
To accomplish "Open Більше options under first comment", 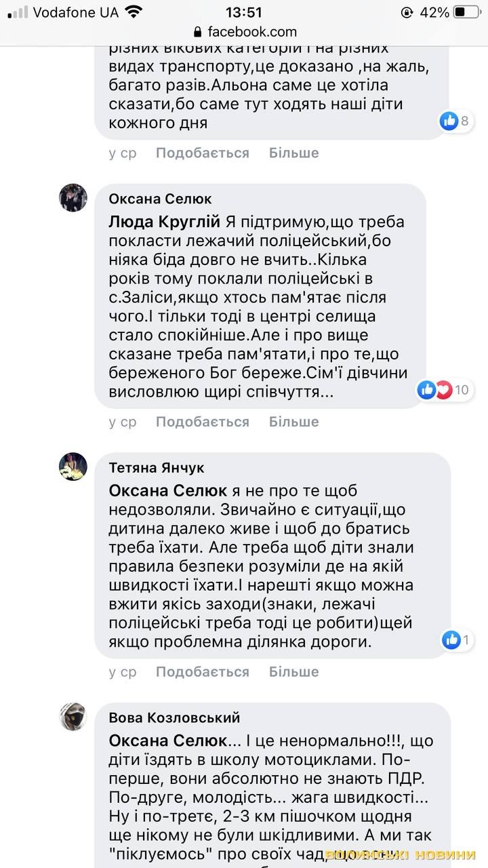I will [x=293, y=153].
